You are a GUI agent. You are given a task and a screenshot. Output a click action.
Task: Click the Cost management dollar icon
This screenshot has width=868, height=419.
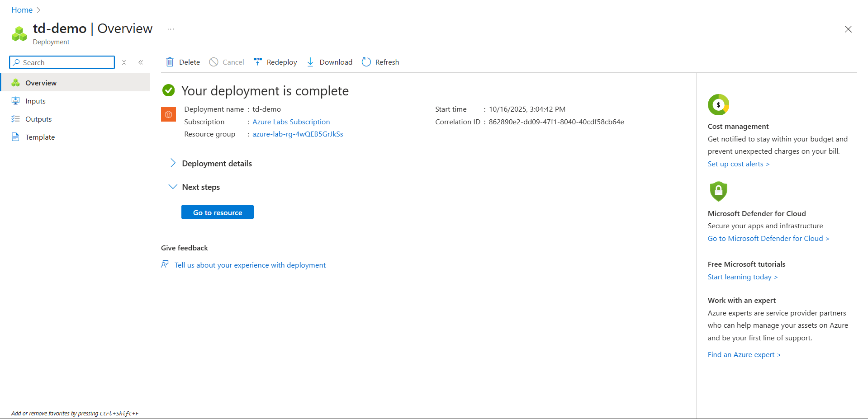coord(718,105)
